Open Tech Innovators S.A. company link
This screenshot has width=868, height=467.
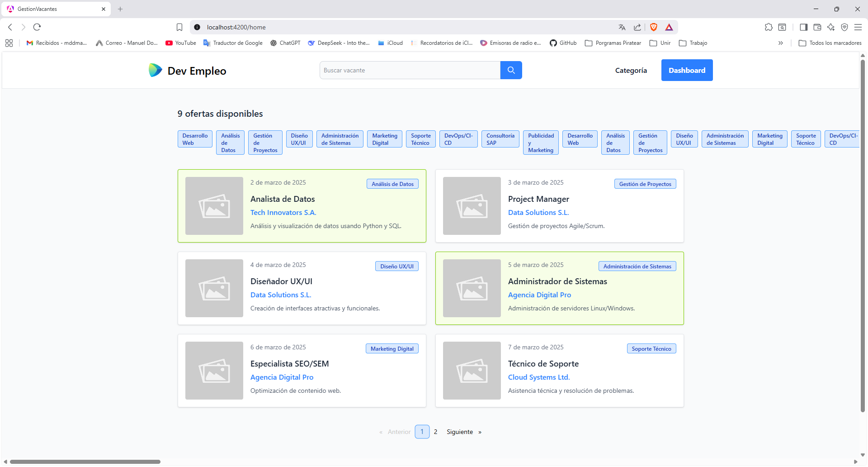click(x=283, y=212)
